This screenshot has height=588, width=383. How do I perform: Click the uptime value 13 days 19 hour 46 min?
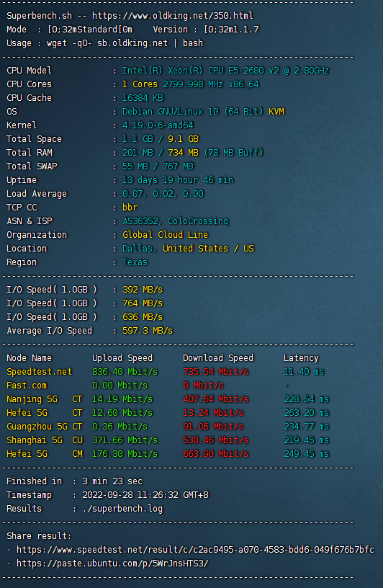point(178,180)
